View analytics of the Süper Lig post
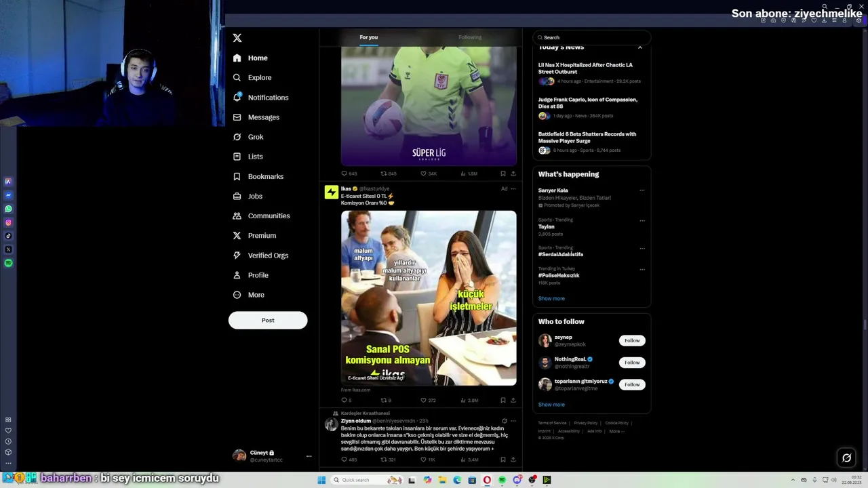Image resolution: width=868 pixels, height=488 pixels. [x=463, y=174]
